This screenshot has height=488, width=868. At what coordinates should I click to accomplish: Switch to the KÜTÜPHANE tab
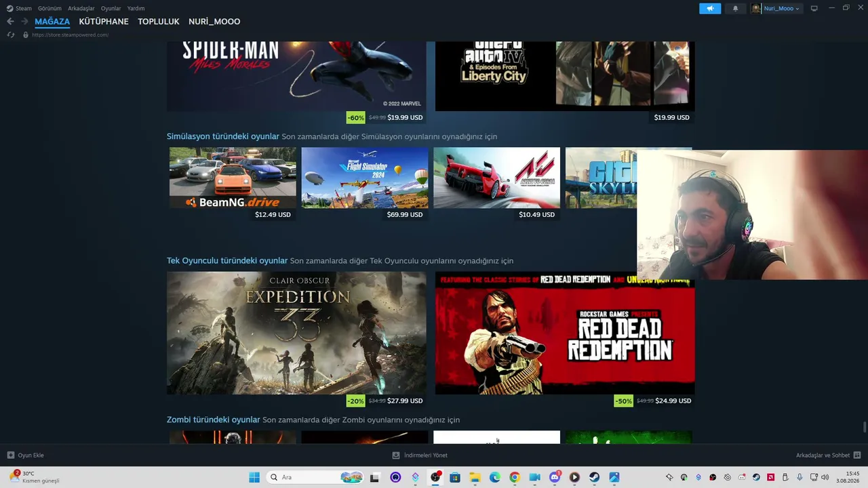(x=104, y=22)
